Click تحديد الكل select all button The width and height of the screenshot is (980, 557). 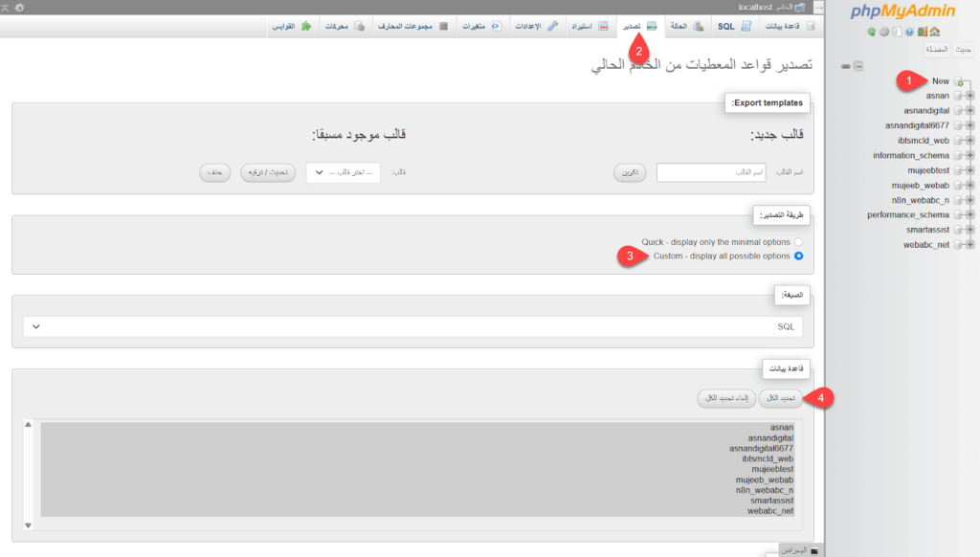point(781,398)
